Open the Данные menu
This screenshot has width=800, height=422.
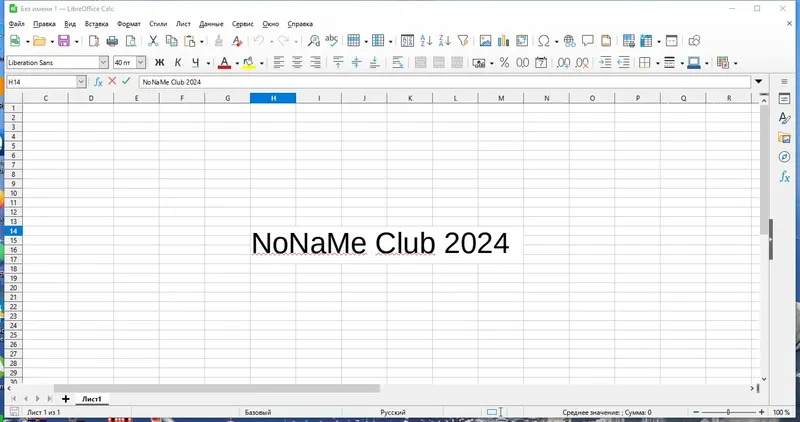click(x=211, y=24)
